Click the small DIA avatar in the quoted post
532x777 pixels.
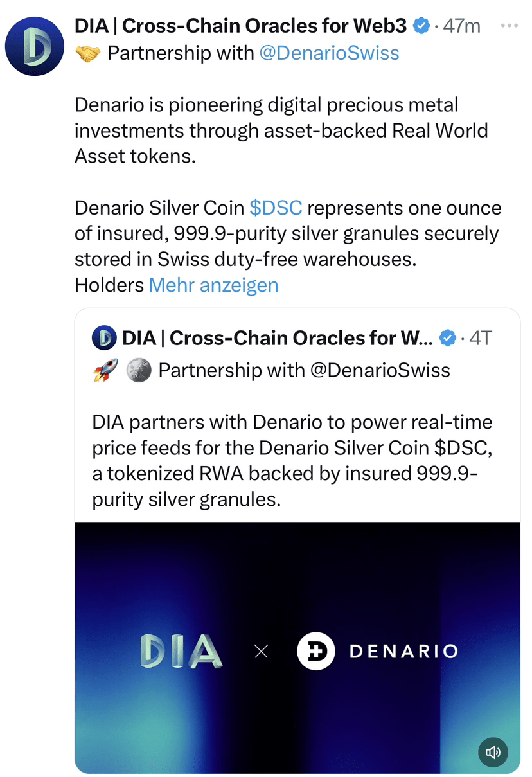(x=104, y=337)
